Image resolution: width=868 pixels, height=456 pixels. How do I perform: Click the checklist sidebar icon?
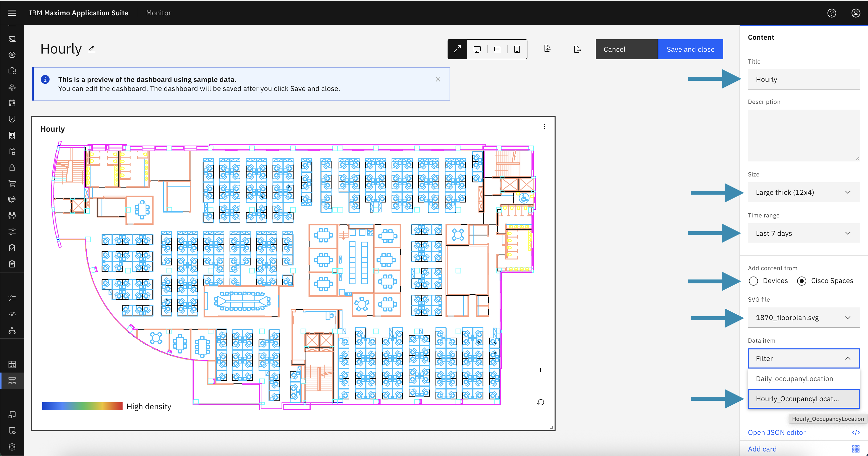click(x=12, y=298)
